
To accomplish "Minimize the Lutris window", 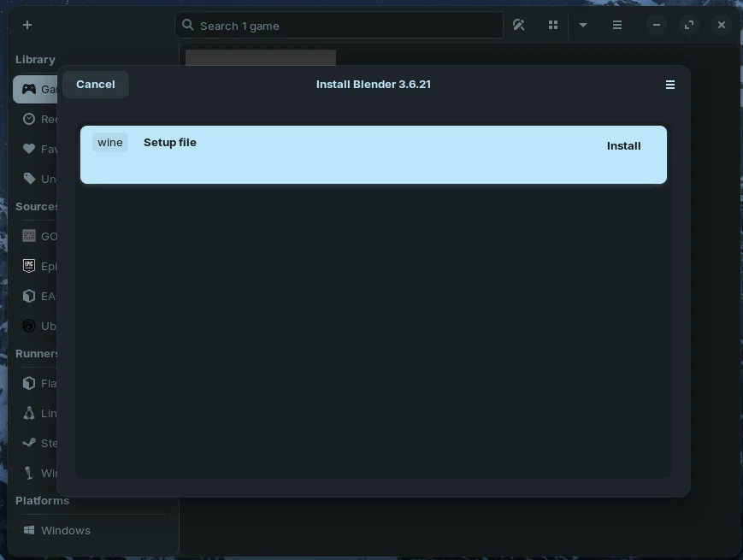I will coord(657,25).
